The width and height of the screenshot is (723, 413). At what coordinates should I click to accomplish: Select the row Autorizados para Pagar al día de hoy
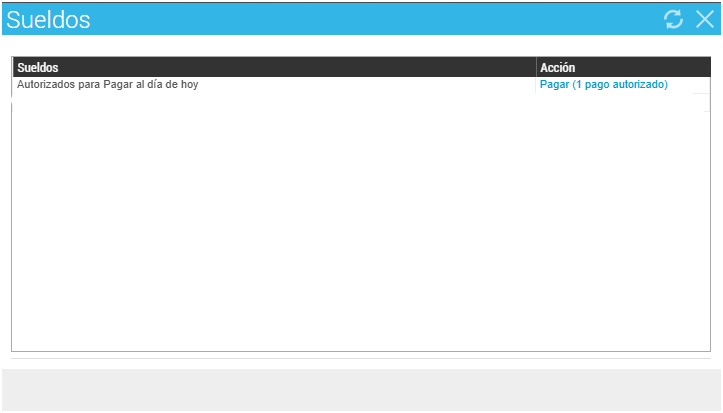click(108, 85)
